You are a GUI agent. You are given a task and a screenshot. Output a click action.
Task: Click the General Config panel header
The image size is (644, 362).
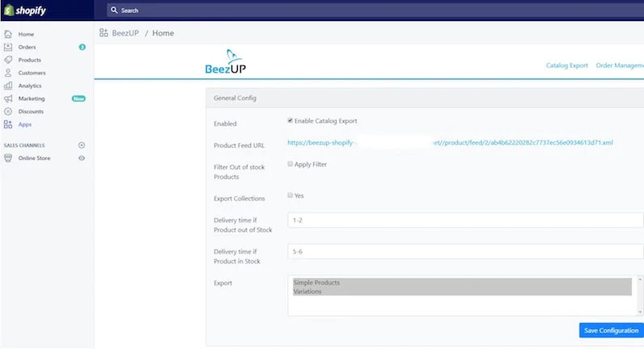[425, 98]
